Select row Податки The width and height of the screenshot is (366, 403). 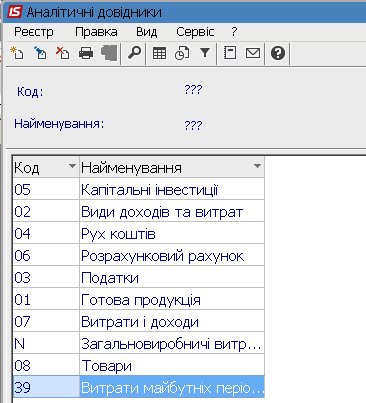[x=139, y=278]
